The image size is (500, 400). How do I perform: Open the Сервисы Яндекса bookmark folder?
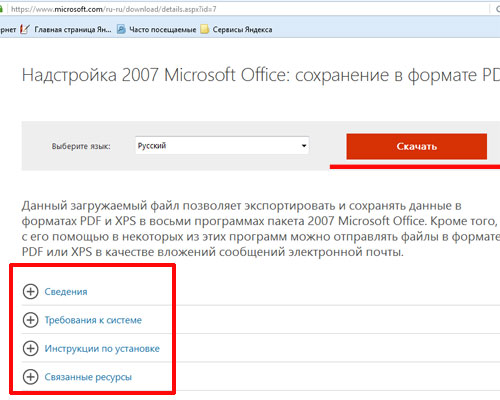click(x=242, y=30)
